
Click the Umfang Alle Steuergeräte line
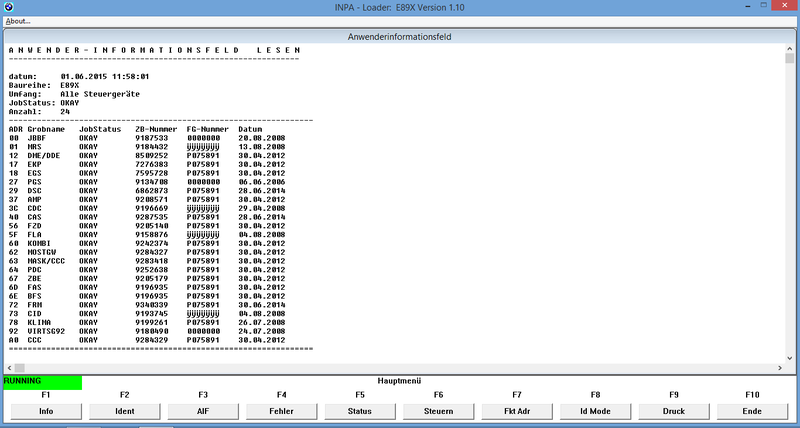coord(74,94)
